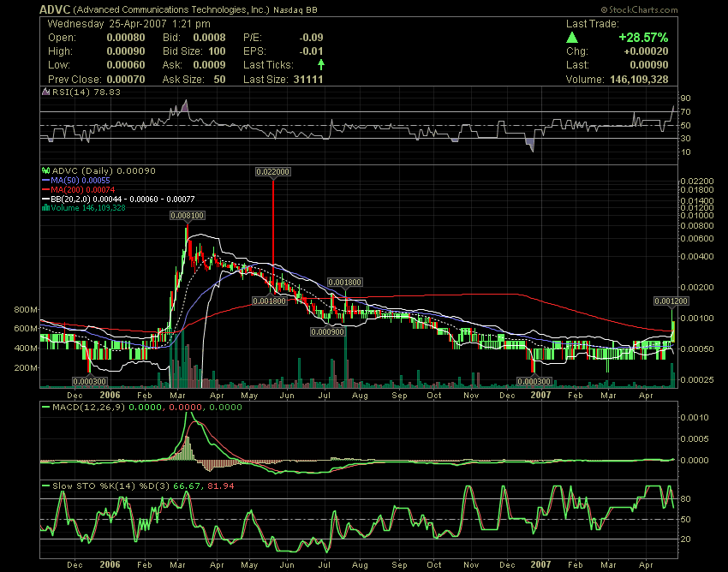Click the green line before MACD(12,26,9)
The height and width of the screenshot is (572, 728).
pyautogui.click(x=46, y=408)
